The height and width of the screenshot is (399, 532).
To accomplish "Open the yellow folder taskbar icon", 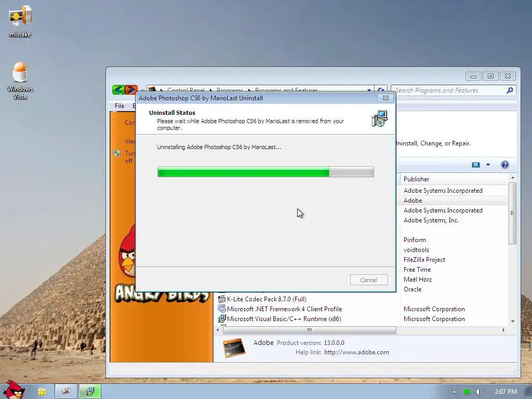I will click(42, 392).
